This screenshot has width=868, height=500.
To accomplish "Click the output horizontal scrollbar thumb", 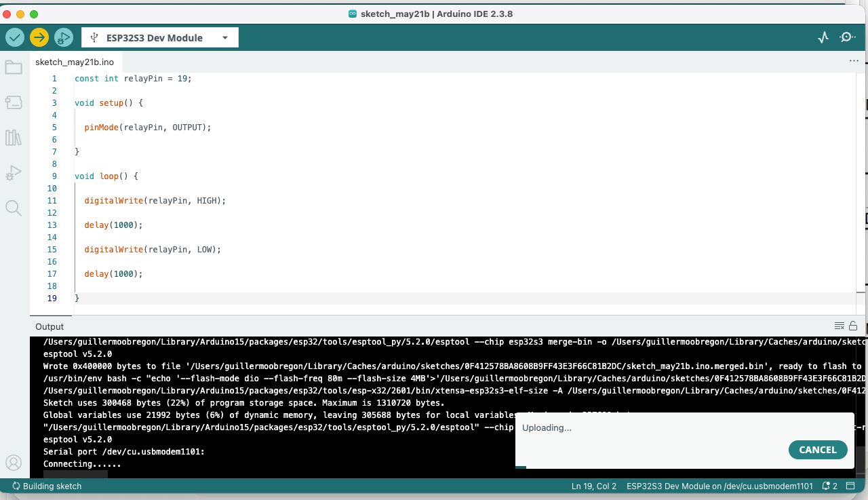I will [x=75, y=474].
